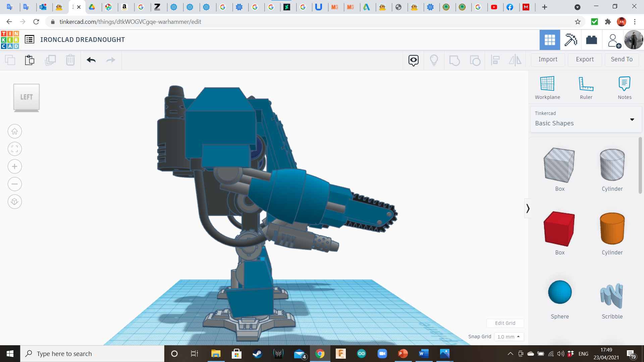Click the Zoom out button

(x=15, y=184)
